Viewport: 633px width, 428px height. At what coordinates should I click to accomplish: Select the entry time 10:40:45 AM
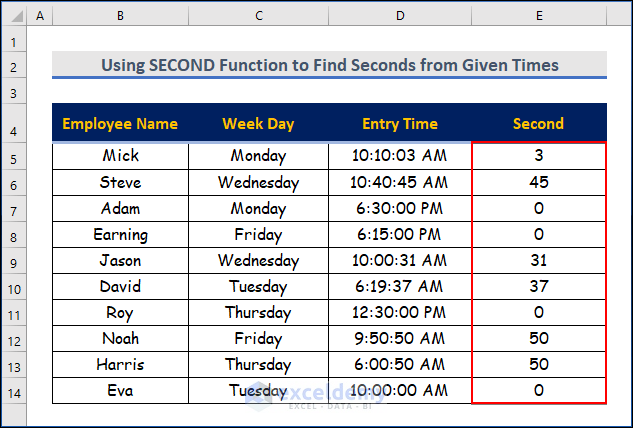[400, 182]
